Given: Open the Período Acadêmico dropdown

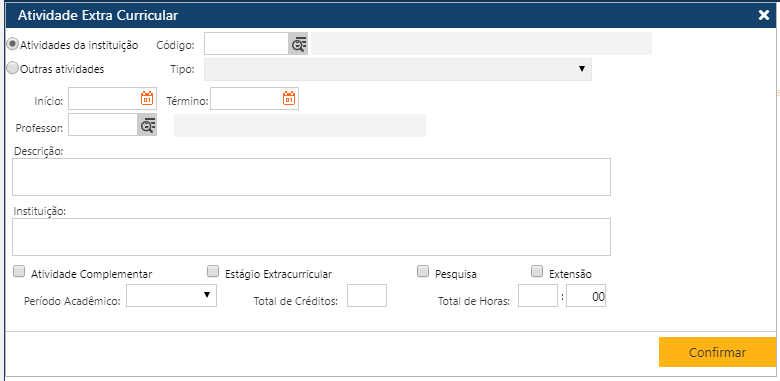Looking at the screenshot, I should click(x=172, y=295).
